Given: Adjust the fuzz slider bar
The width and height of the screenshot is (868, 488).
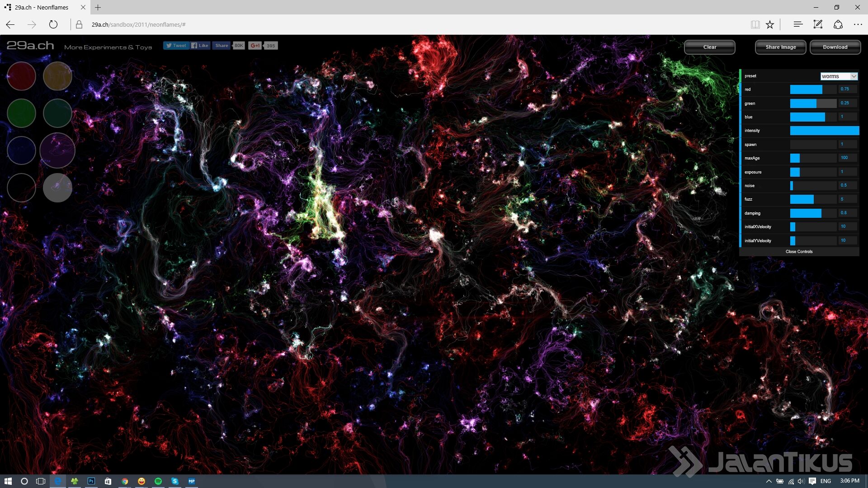Looking at the screenshot, I should 813,199.
